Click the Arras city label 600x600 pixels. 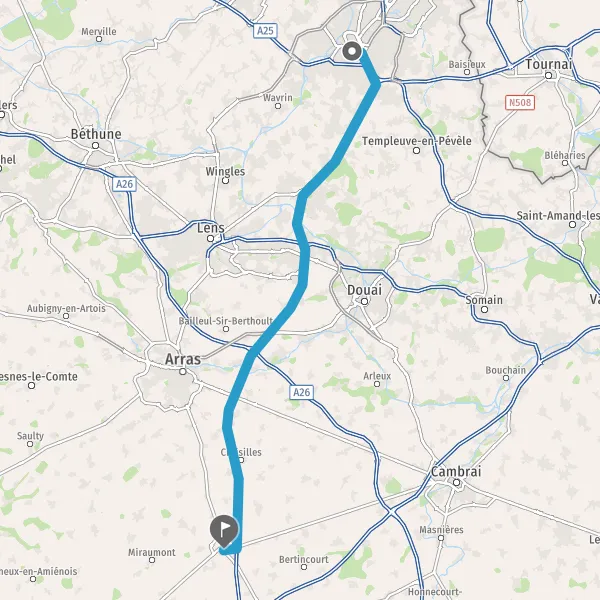point(183,359)
